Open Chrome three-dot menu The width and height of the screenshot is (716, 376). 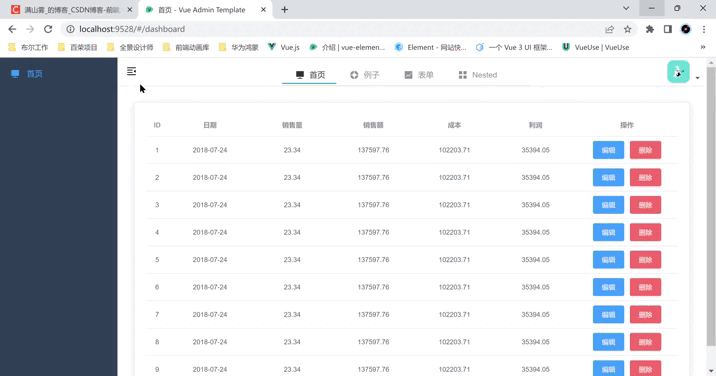click(704, 29)
